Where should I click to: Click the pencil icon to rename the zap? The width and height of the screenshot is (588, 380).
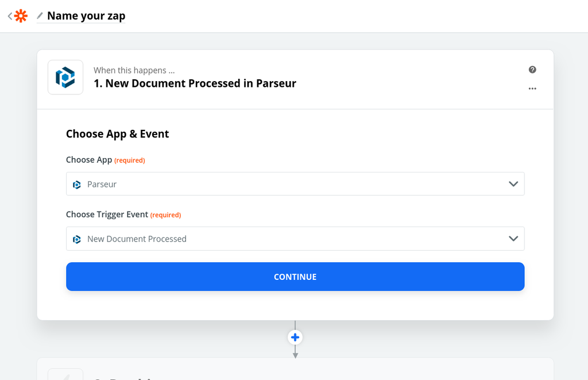click(40, 17)
